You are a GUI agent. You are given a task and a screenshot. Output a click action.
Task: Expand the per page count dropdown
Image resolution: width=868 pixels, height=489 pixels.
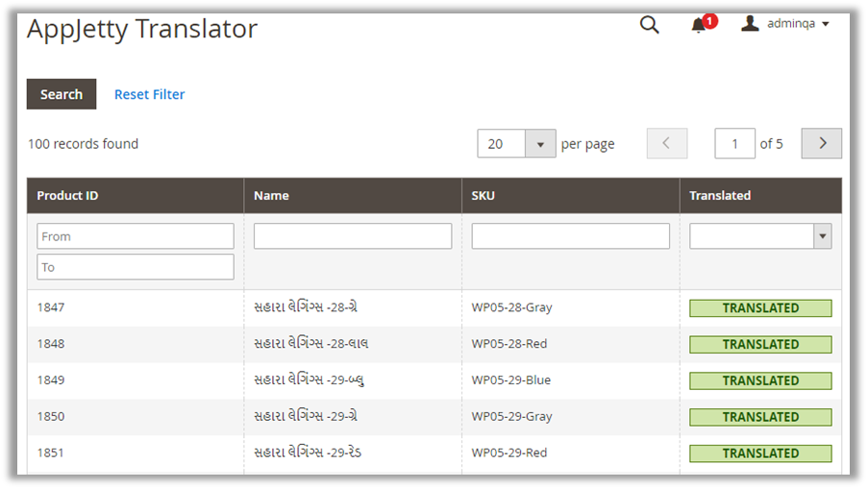[539, 144]
